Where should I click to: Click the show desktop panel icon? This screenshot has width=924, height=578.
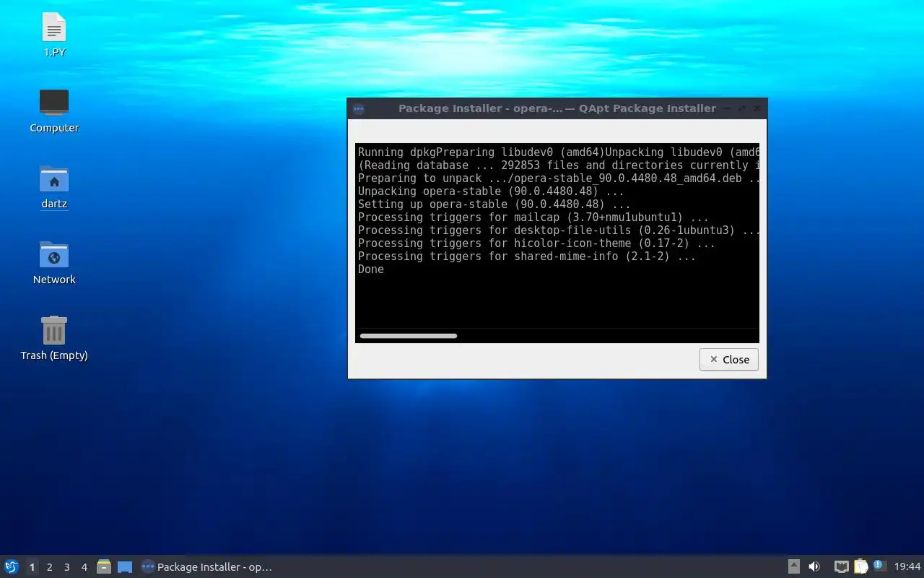(x=125, y=566)
